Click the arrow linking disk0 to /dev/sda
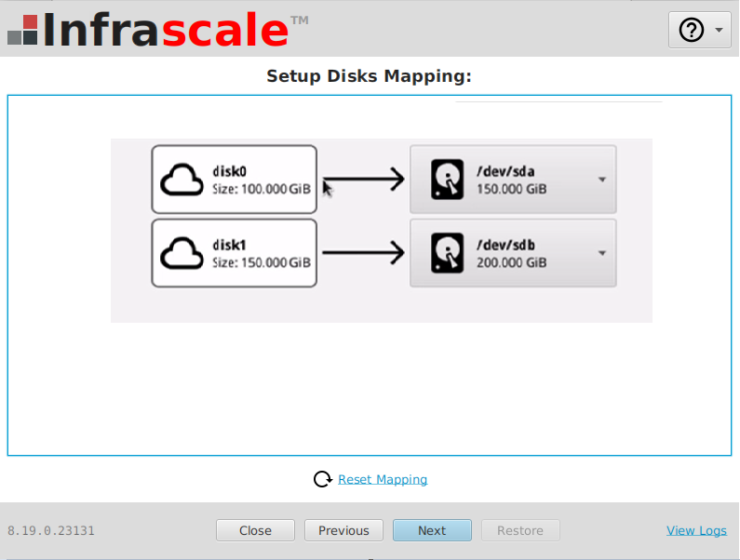 pos(363,180)
